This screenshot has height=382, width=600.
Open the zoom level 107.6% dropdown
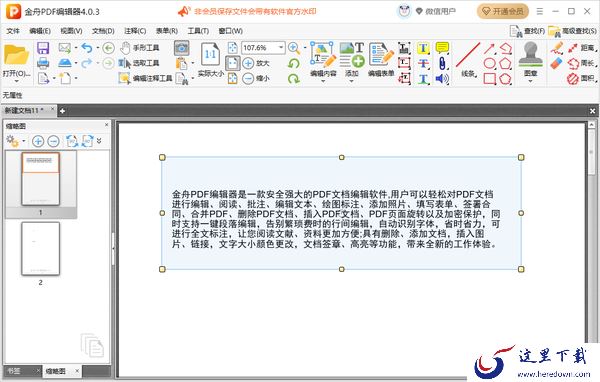(x=281, y=48)
